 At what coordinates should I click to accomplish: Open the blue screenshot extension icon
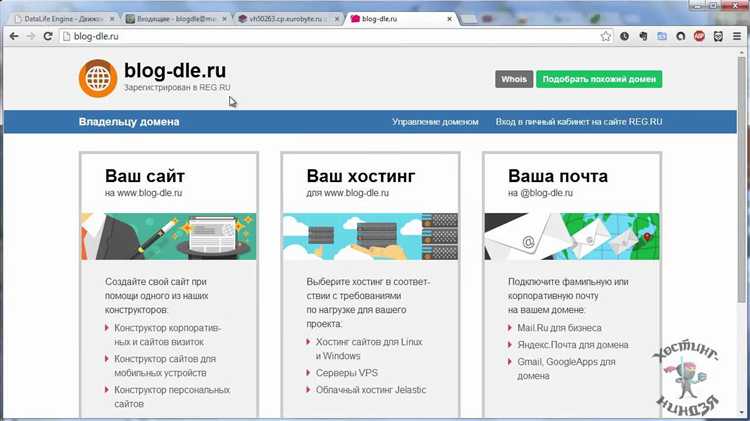pyautogui.click(x=662, y=36)
